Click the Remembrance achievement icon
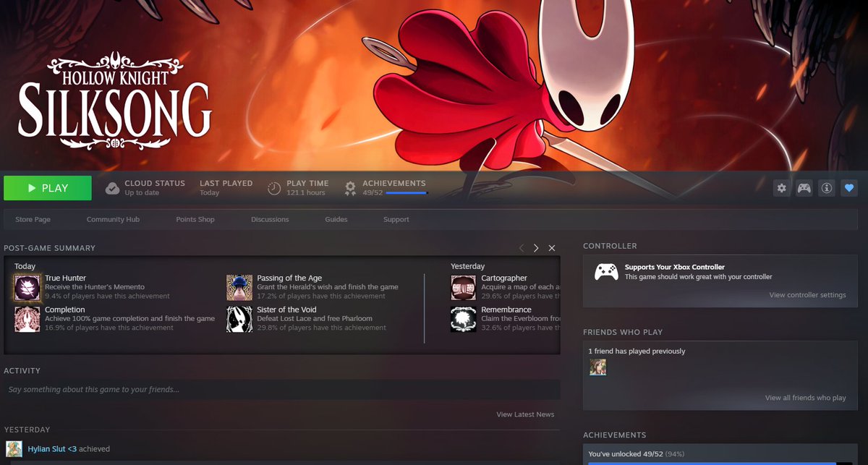This screenshot has height=465, width=868. pyautogui.click(x=464, y=319)
